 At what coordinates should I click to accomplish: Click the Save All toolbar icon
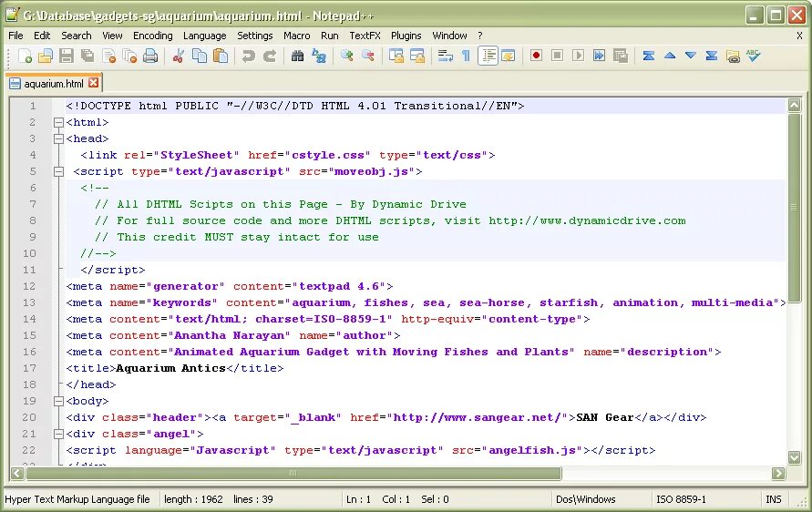pos(87,56)
